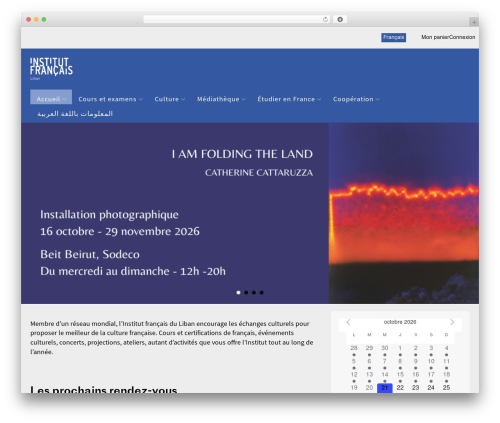500x423 pixels.
Task: Select day 22 in the calendar
Action: [x=400, y=388]
